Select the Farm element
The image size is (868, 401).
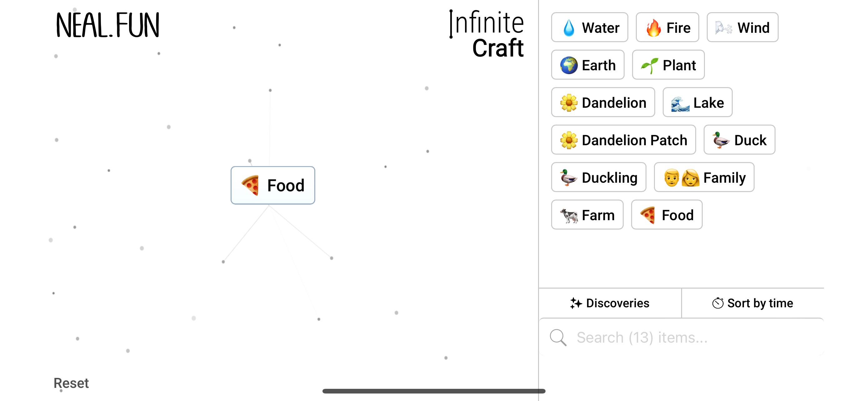pos(587,215)
